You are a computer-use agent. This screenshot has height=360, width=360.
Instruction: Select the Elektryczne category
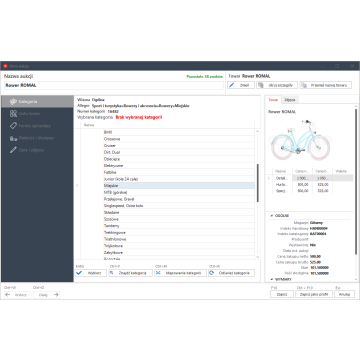(179, 166)
